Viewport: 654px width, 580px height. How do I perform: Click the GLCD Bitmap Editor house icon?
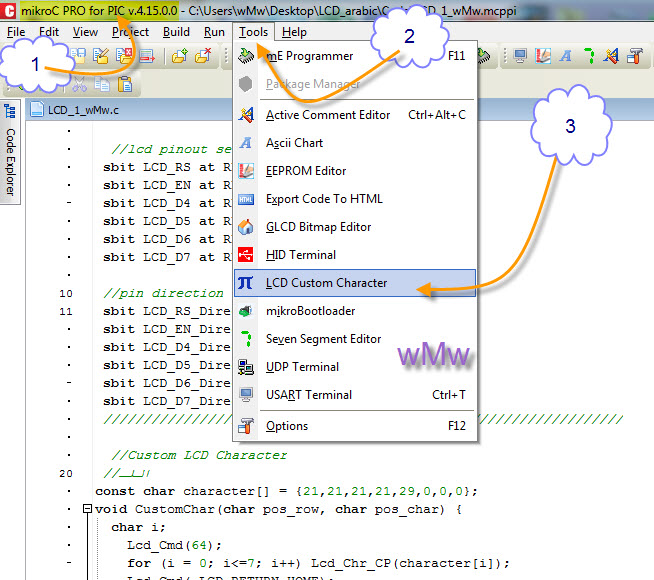coord(246,227)
